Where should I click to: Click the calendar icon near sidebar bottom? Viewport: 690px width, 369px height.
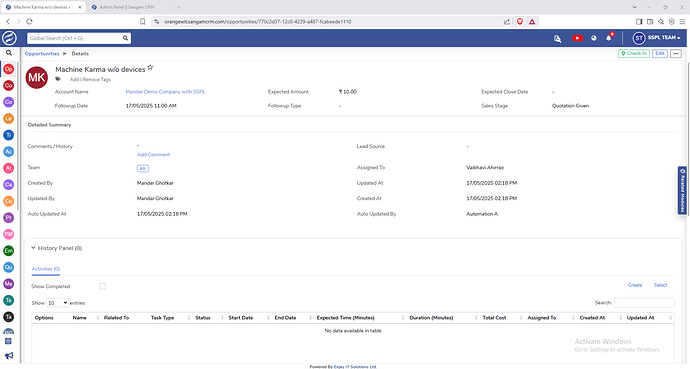[x=8, y=341]
